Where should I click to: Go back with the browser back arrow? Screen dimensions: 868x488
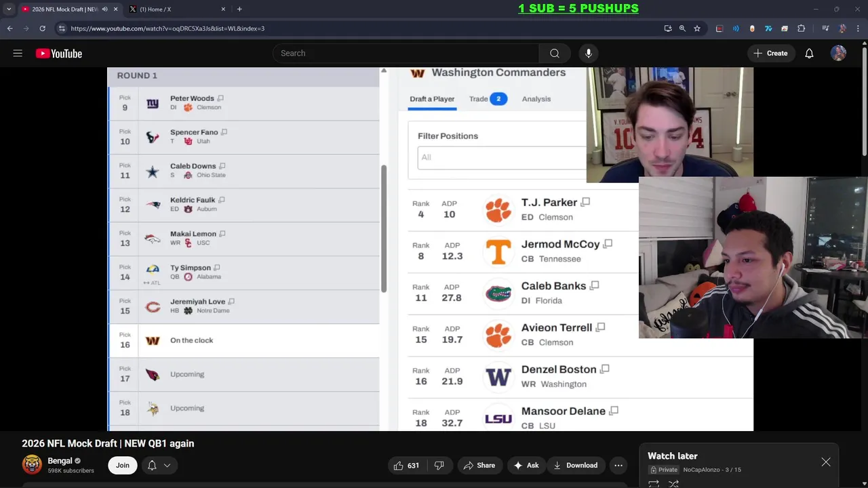point(9,28)
